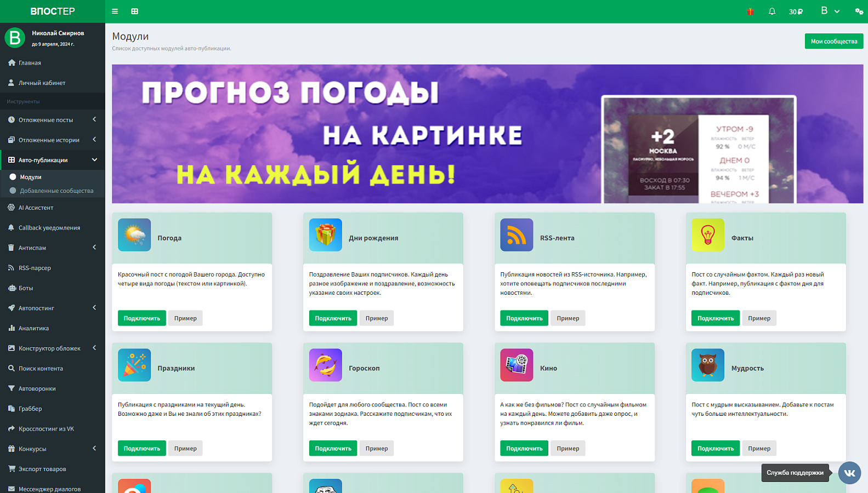Click the Мои сообщества button

pyautogui.click(x=834, y=41)
